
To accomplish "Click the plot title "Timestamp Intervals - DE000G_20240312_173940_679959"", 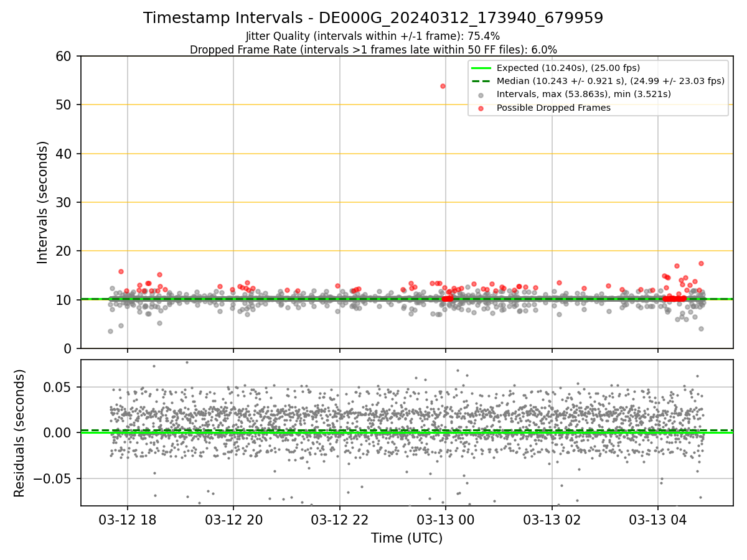I will [x=373, y=18].
